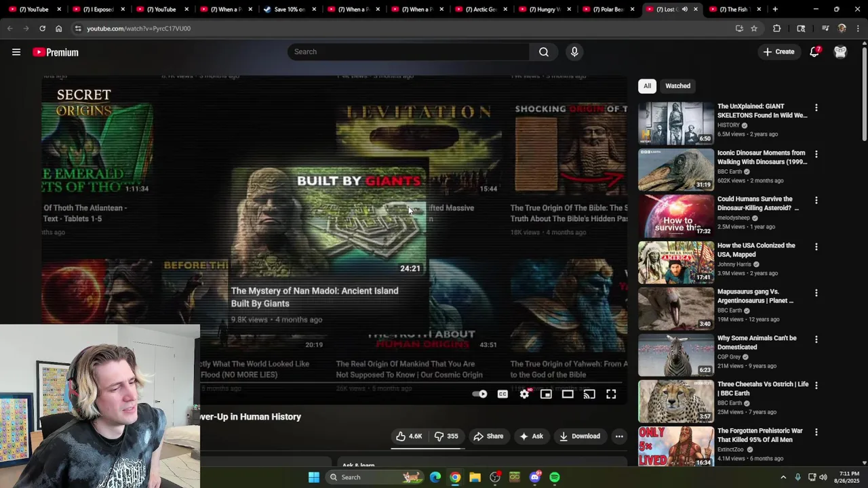Image resolution: width=868 pixels, height=488 pixels.
Task: Open 'Why Some Animals Can't be Domesticated' title
Action: 757,342
